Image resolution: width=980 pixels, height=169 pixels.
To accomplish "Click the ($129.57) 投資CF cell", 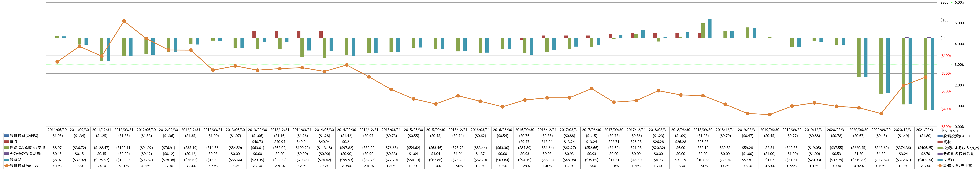I will coord(102,160).
